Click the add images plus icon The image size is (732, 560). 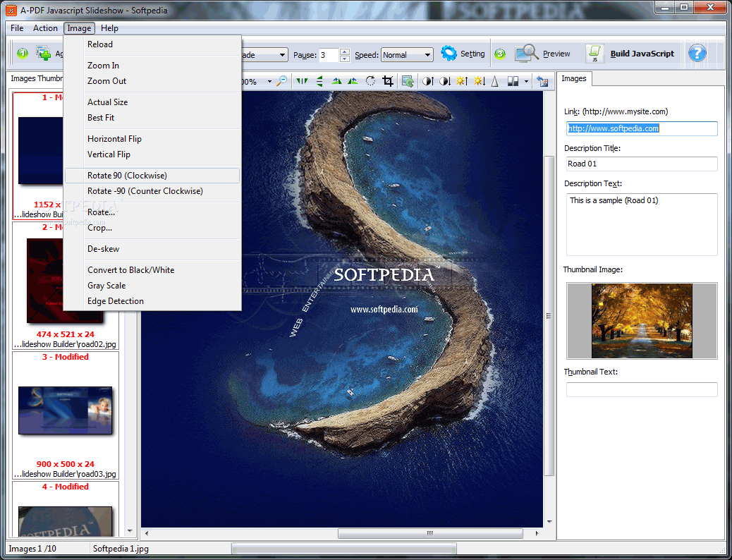[44, 53]
